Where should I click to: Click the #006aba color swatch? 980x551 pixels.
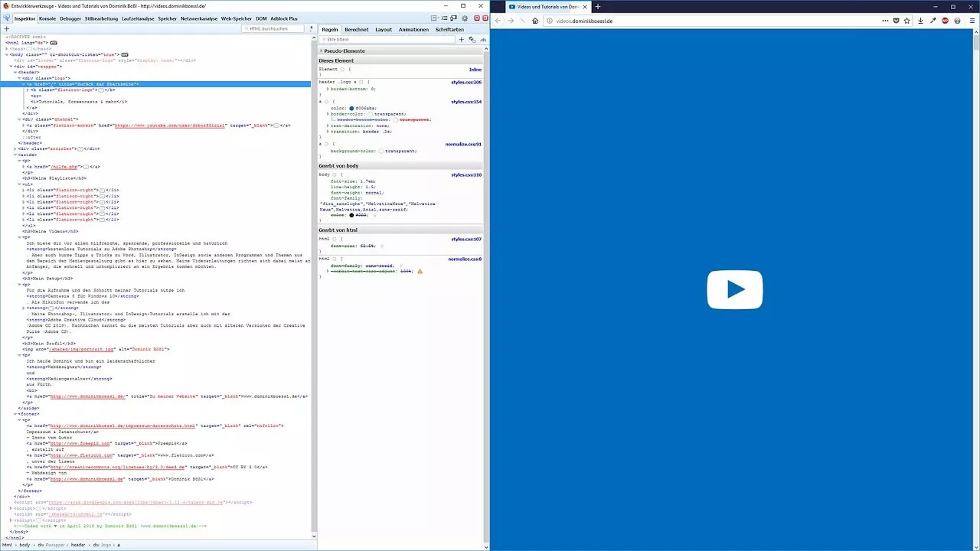tap(351, 108)
